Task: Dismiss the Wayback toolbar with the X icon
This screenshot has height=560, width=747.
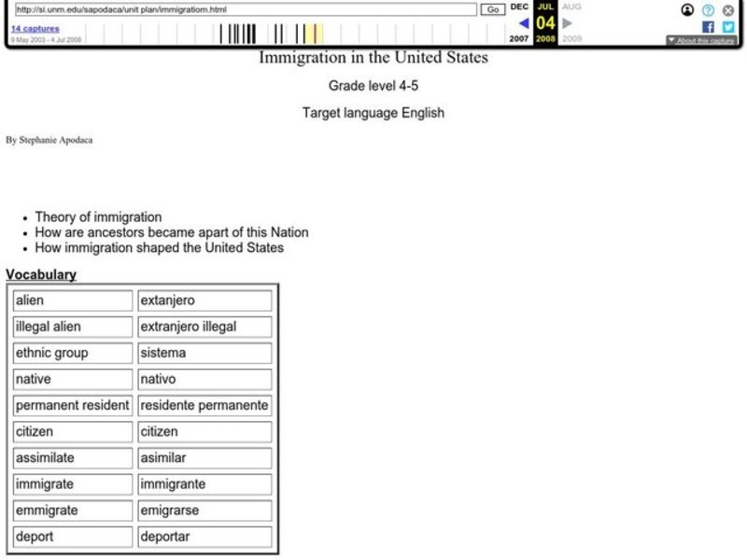Action: pos(727,10)
